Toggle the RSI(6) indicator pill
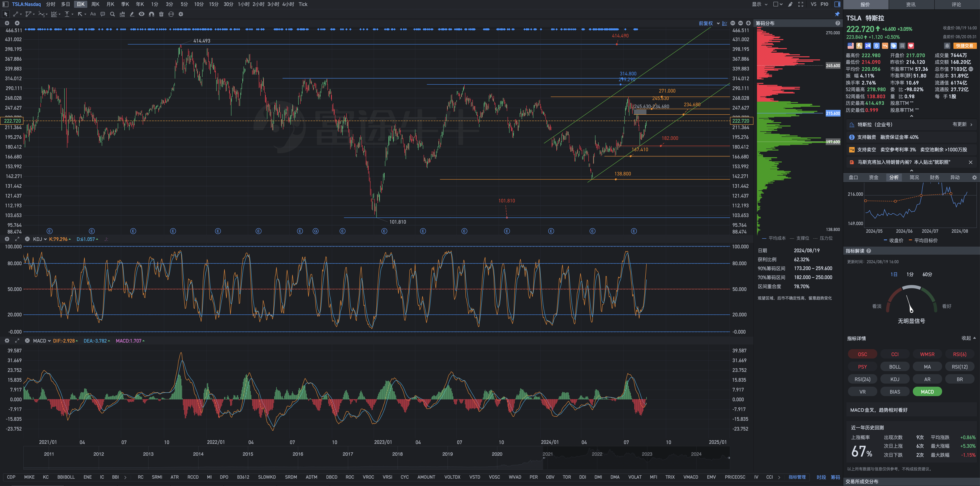The height and width of the screenshot is (486, 980). [x=959, y=354]
